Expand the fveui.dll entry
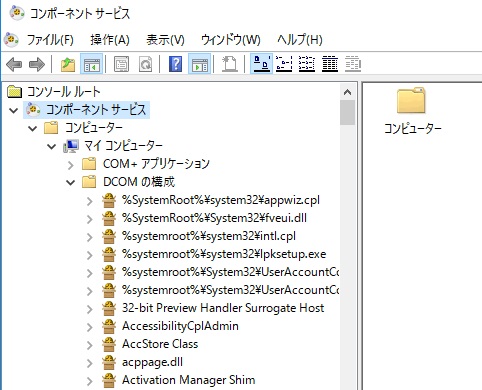 [x=89, y=219]
